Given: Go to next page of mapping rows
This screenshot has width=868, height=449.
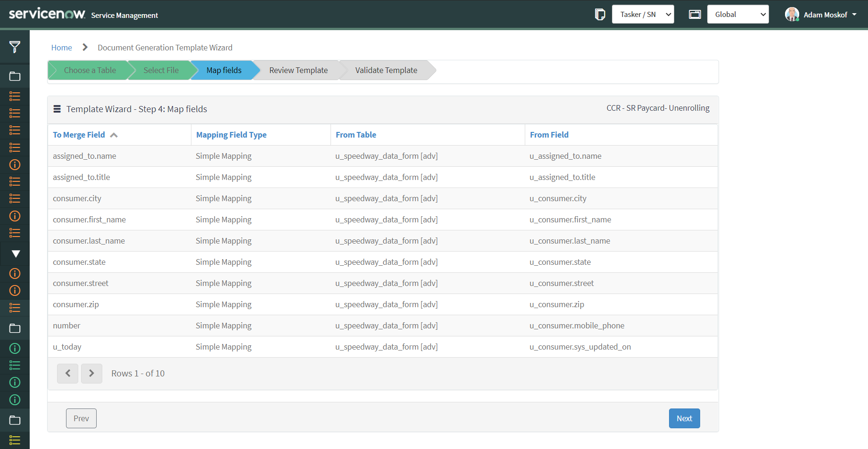Looking at the screenshot, I should pos(91,373).
